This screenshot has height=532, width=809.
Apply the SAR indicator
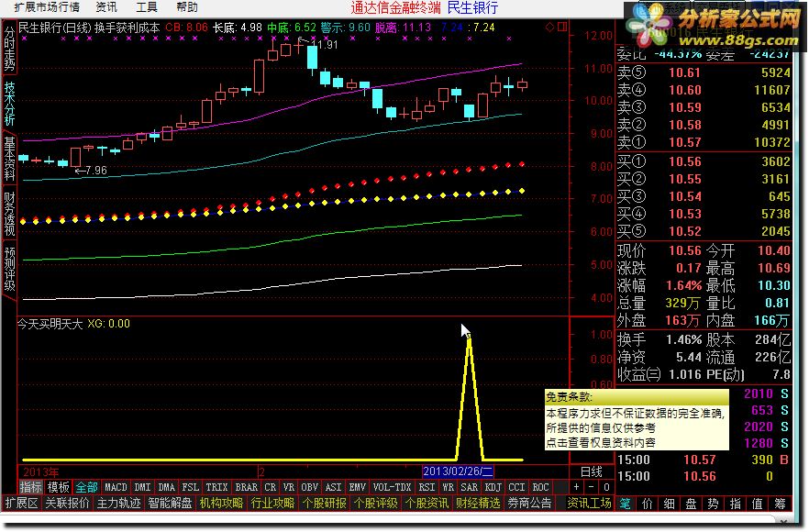(x=469, y=487)
